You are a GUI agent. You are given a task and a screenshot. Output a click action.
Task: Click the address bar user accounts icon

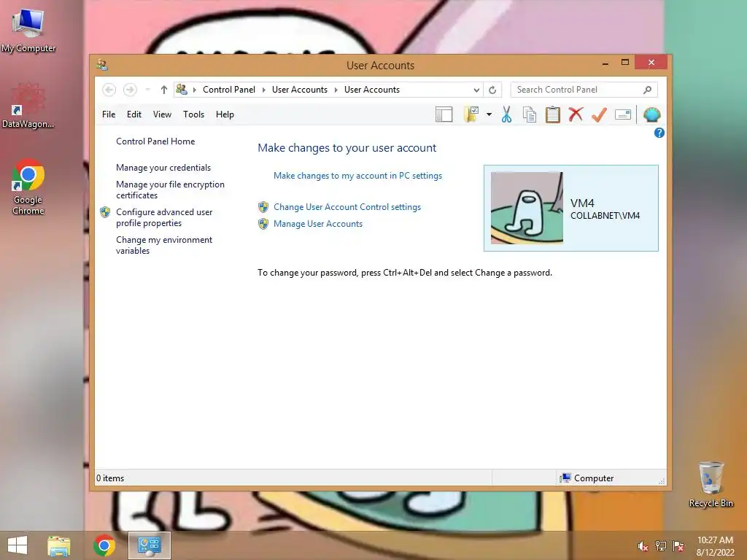pos(182,89)
